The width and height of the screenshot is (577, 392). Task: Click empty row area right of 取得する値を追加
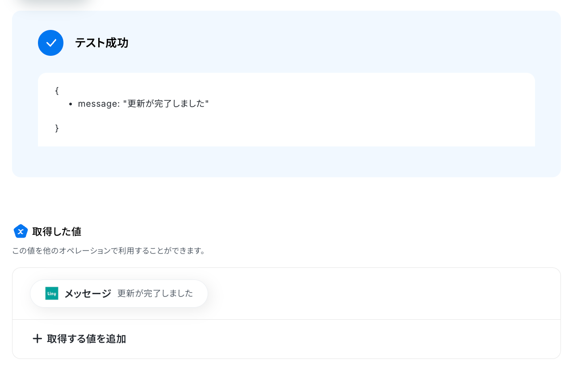pyautogui.click(x=339, y=339)
